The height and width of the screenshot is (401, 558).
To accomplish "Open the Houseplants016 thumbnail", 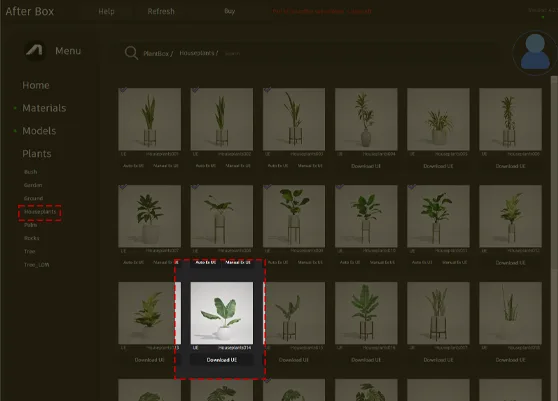I will (366, 313).
